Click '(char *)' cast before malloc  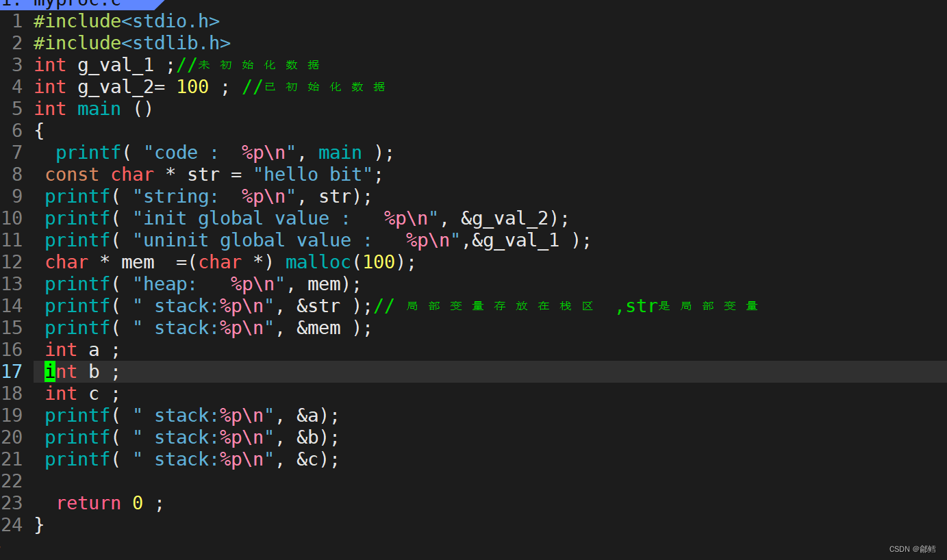point(231,262)
